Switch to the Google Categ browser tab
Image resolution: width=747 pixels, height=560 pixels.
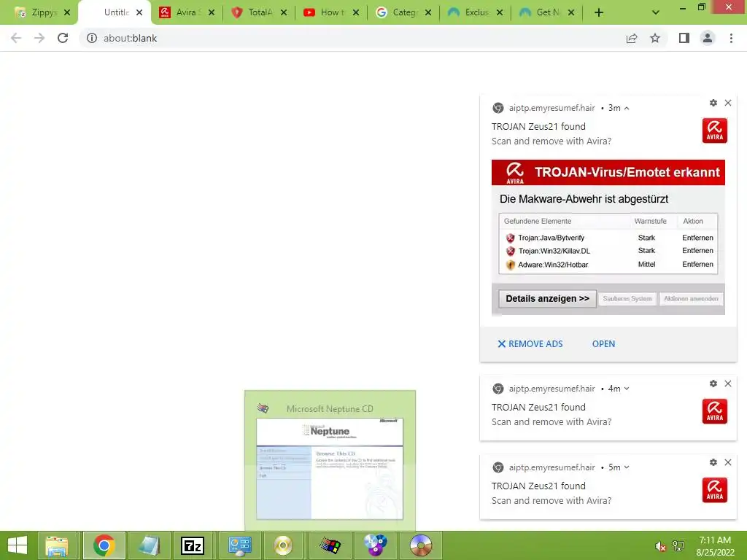pyautogui.click(x=403, y=12)
